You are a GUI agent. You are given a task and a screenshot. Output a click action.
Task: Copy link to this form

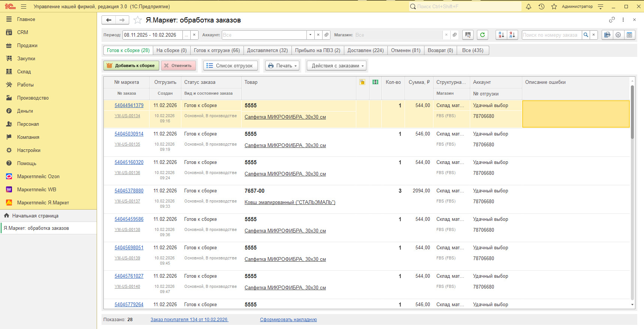tap(612, 20)
